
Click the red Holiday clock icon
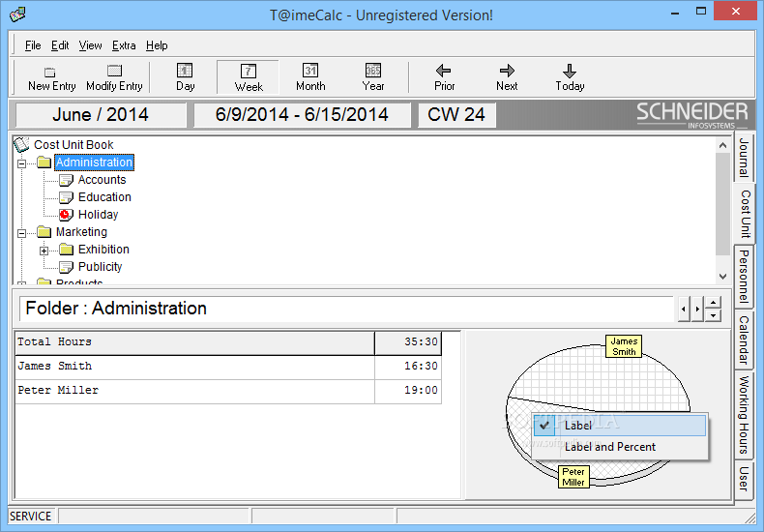point(66,215)
